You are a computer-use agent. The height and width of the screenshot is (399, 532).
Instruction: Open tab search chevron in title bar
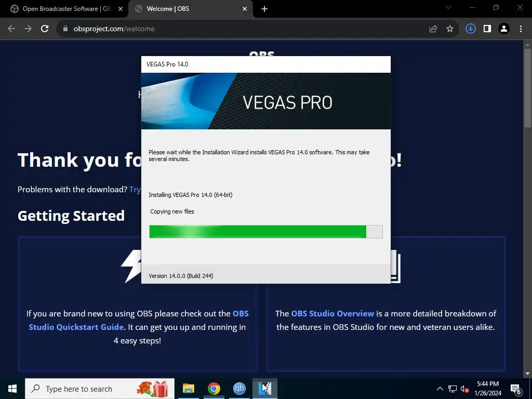[448, 7]
